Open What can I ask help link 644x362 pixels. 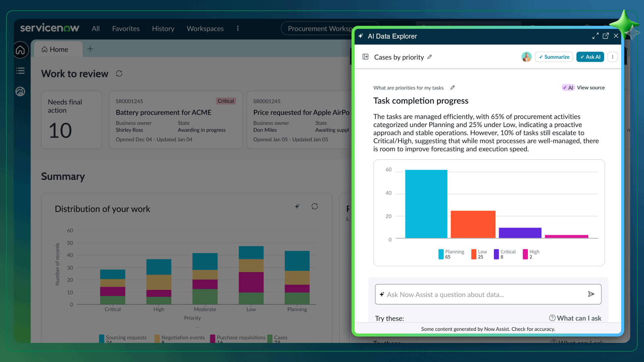(x=579, y=318)
